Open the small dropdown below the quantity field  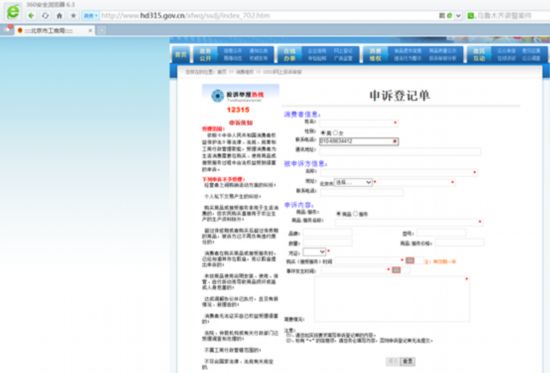314,252
